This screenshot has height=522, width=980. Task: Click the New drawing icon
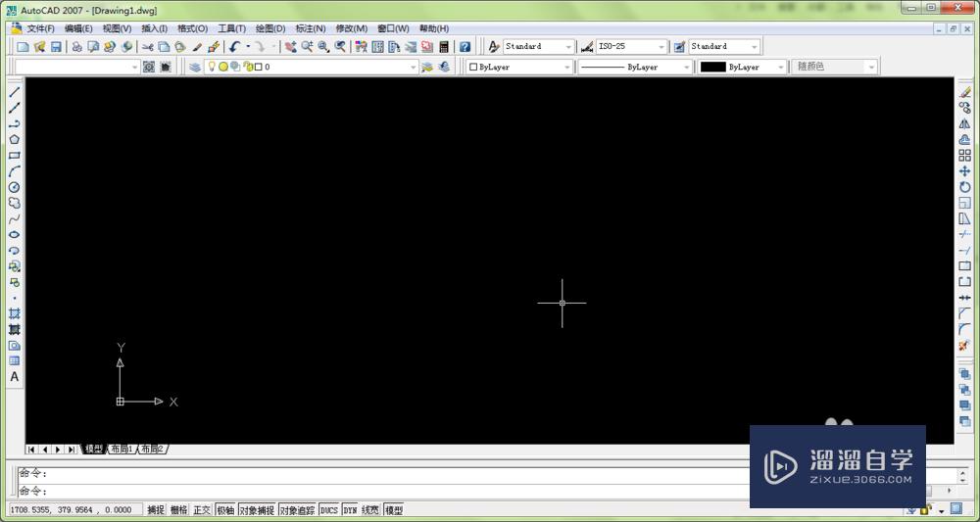point(23,47)
